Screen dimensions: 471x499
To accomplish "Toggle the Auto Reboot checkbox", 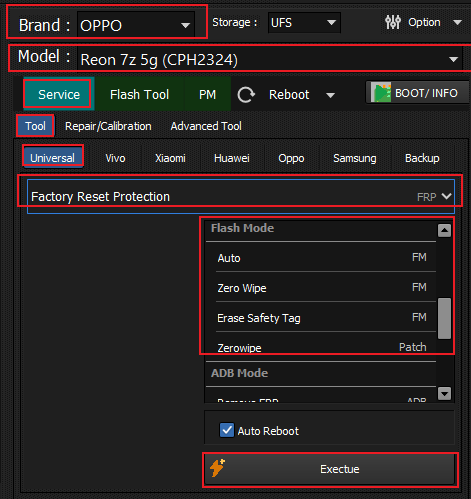I will pos(227,430).
